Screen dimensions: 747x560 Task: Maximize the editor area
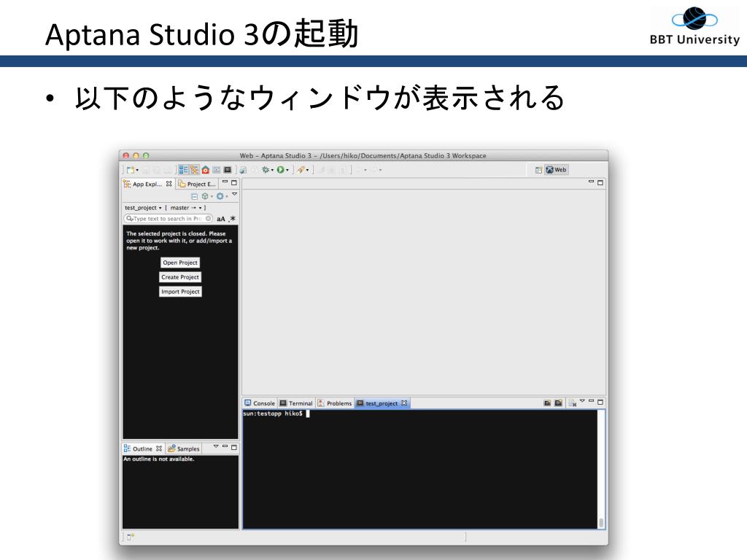600,182
